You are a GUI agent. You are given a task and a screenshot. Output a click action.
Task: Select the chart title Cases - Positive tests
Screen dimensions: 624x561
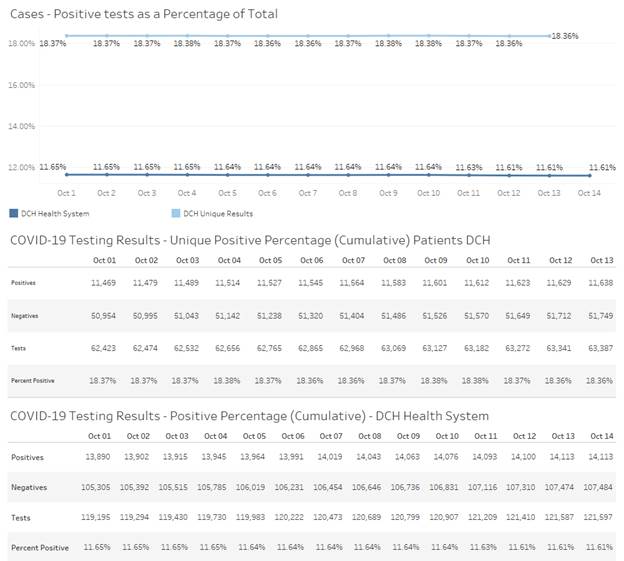(x=144, y=14)
